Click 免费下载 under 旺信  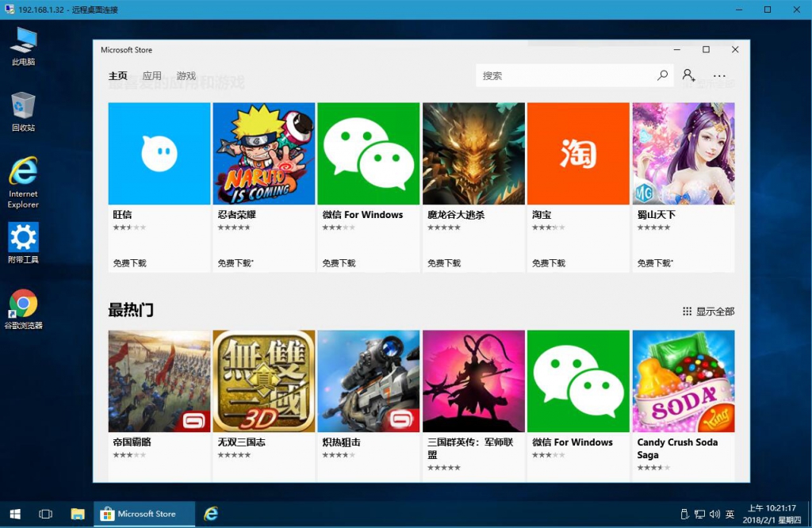tap(129, 263)
